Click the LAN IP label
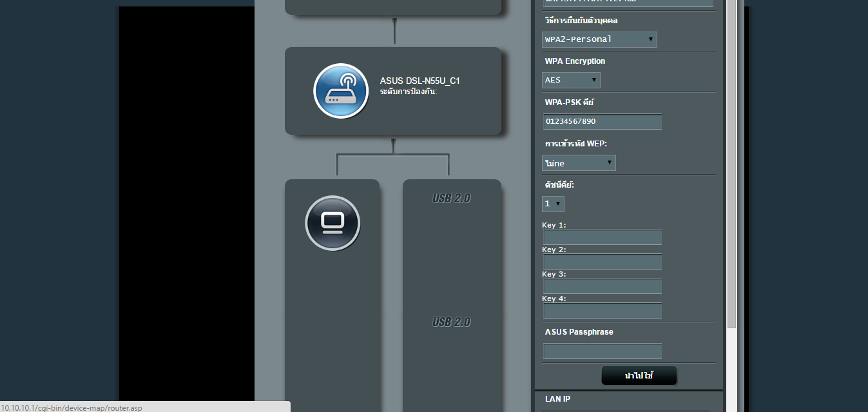Screen dimensions: 868x412 (557, 399)
